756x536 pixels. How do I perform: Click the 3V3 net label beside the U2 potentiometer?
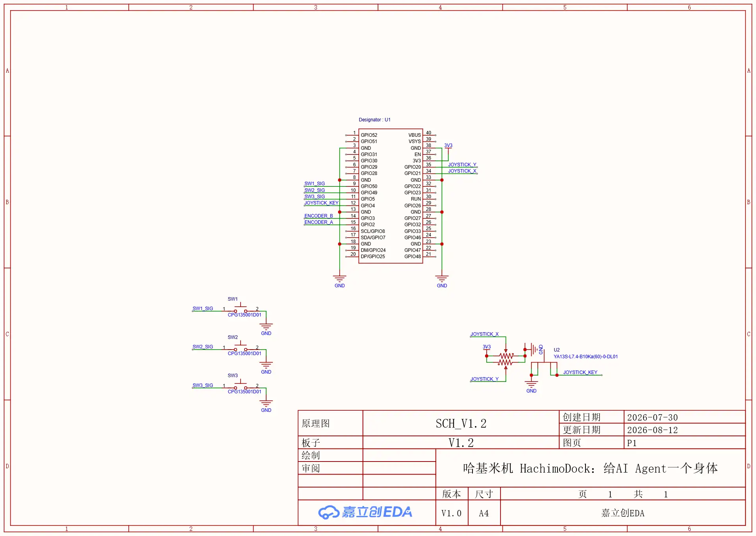point(487,347)
